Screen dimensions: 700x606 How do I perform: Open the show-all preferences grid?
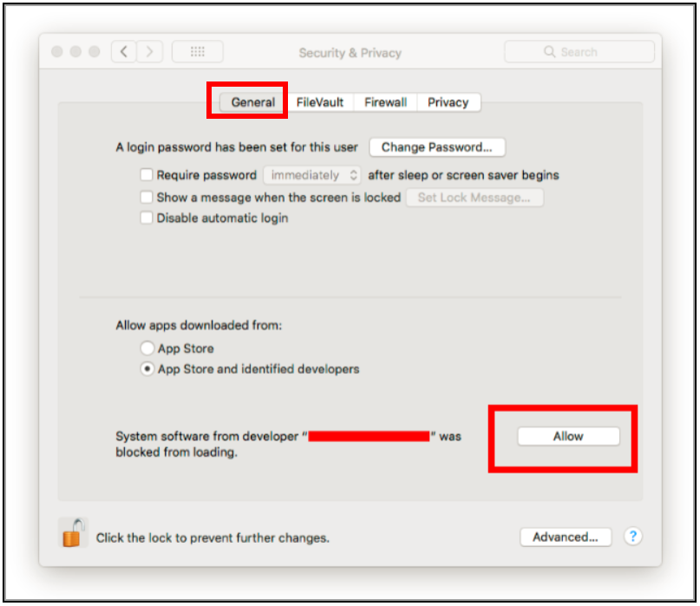(x=197, y=52)
